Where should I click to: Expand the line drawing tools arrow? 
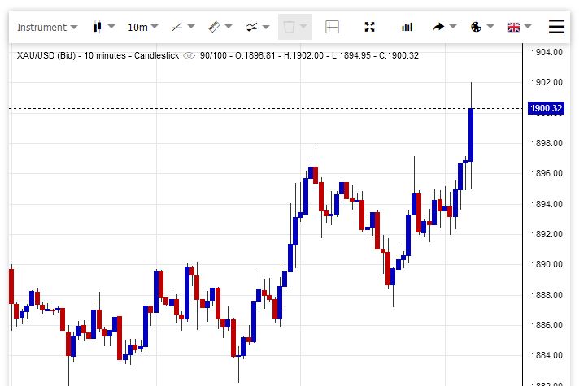[191, 26]
